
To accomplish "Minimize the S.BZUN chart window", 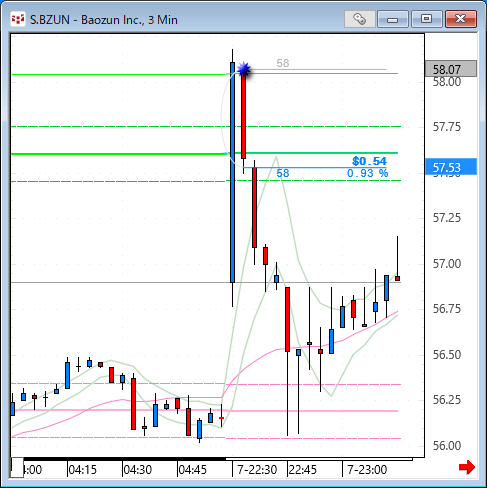I will [392, 19].
